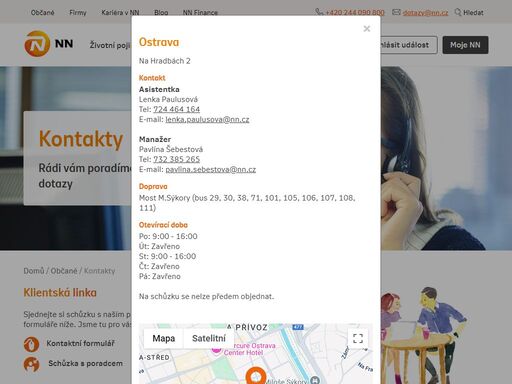
Task: Open Kontaktní formulář link
Action: coord(80,343)
